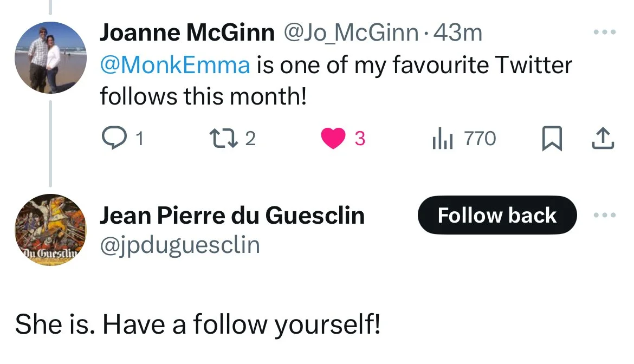Open Jean Pierre du Guesclin's avatar
The width and height of the screenshot is (634, 364).
coord(50,230)
